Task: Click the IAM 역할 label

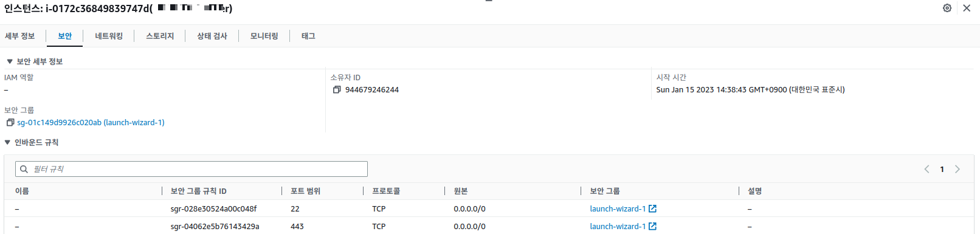Action: [x=19, y=77]
